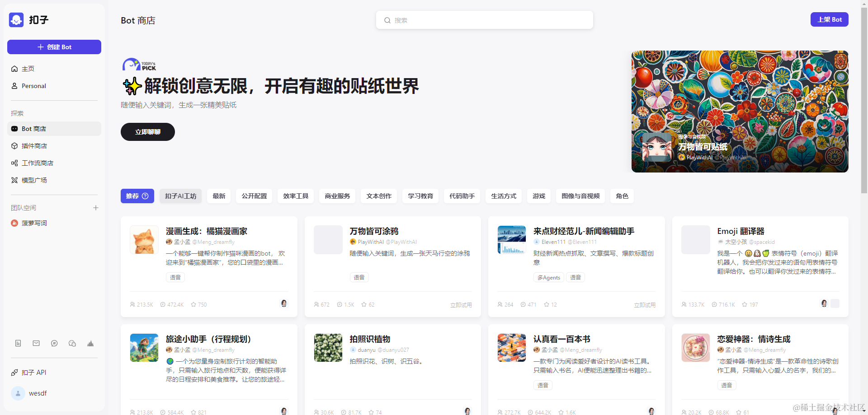
Task: Select the 最新 tab
Action: [219, 196]
